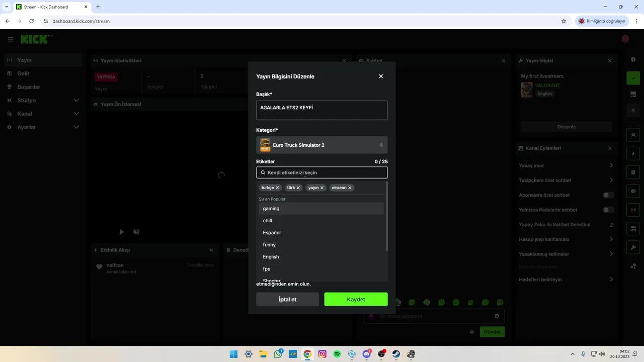Click the play icon in Yayın Önizlemesi
This screenshot has height=362, width=644.
tap(121, 232)
